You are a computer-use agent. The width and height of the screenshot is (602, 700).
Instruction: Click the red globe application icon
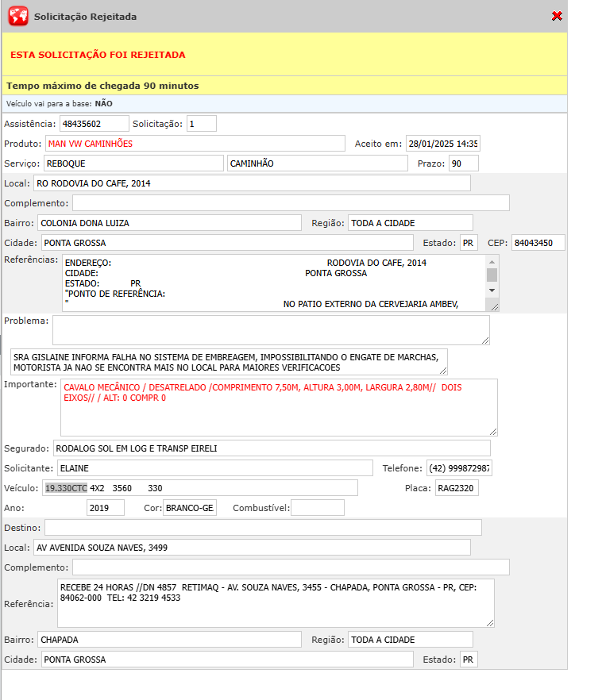click(17, 16)
